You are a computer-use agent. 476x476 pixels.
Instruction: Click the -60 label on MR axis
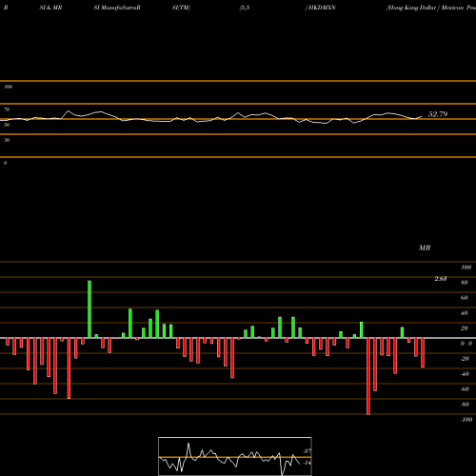pyautogui.click(x=465, y=389)
